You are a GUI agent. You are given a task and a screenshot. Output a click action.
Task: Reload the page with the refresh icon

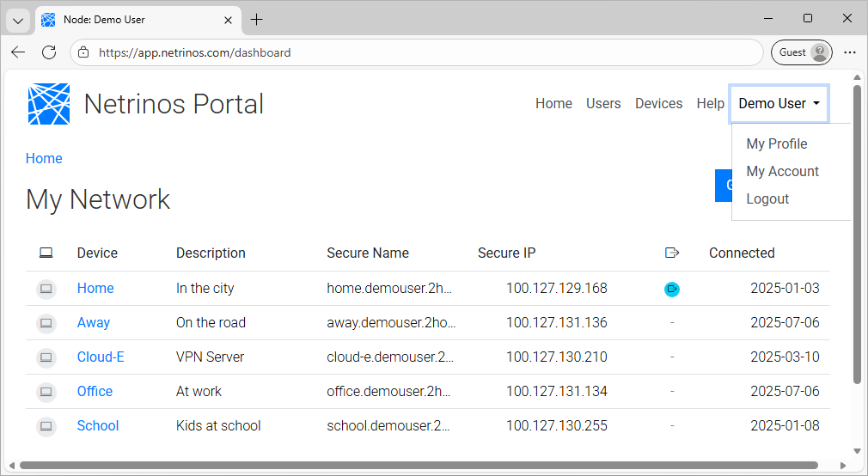(49, 52)
